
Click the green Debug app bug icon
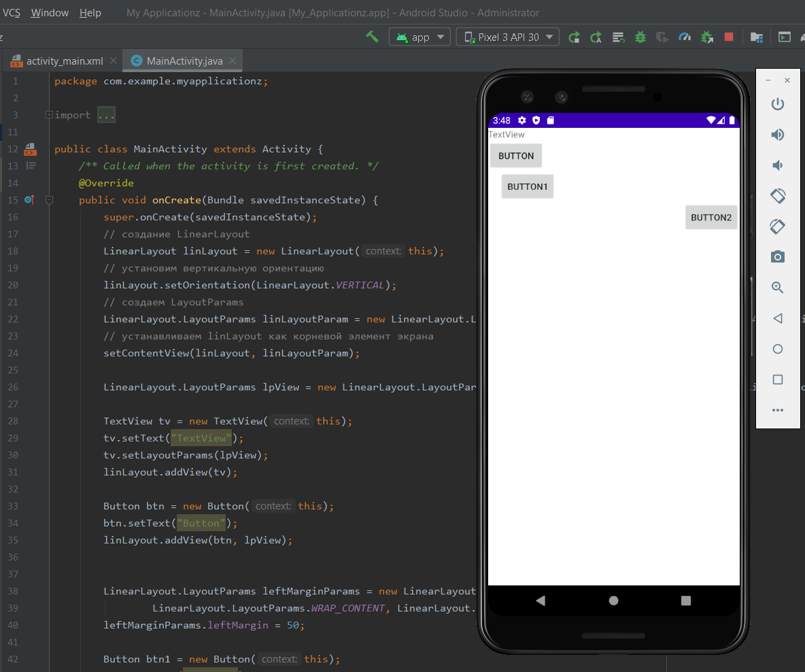[x=640, y=37]
